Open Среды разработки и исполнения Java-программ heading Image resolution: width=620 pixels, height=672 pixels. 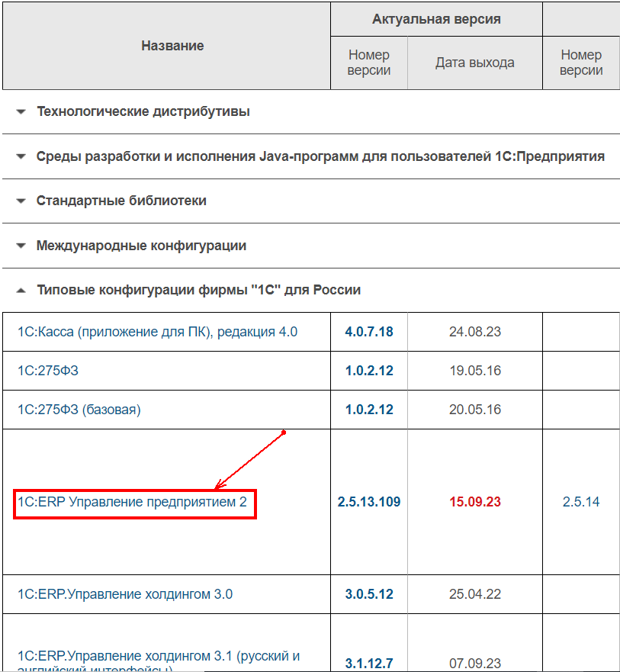[320, 156]
